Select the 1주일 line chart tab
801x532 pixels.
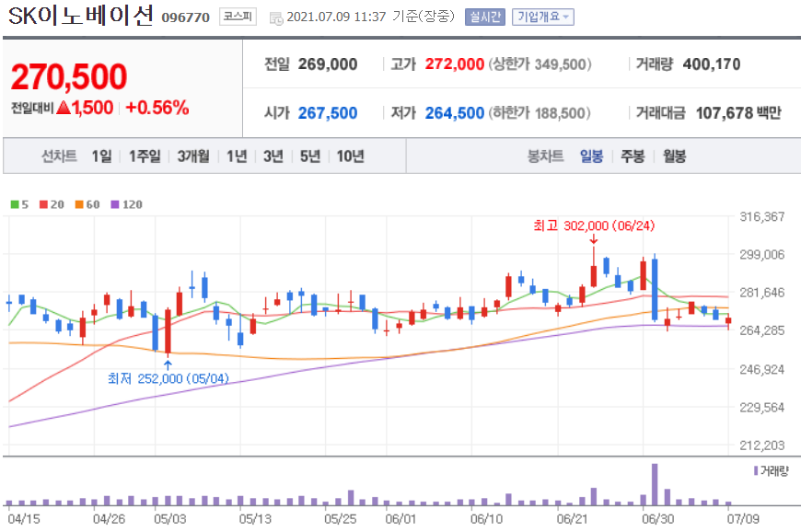click(145, 156)
